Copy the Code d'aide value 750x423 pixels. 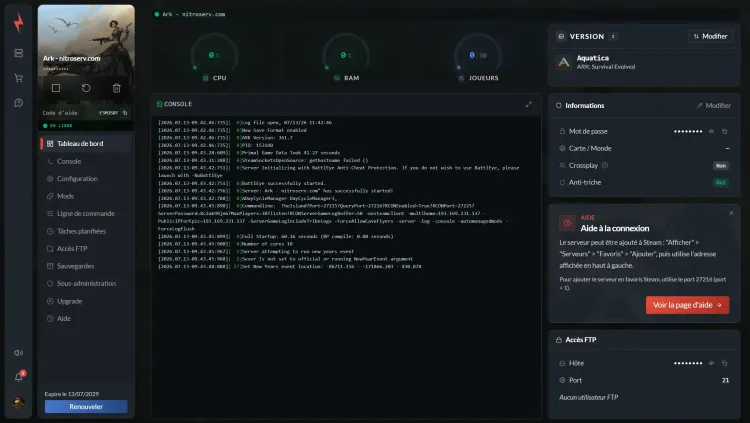(125, 113)
